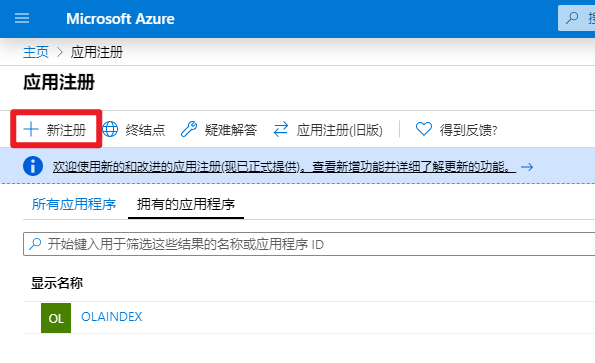The height and width of the screenshot is (363, 595).
Task: Click the plus icon for 新注册
Action: [x=31, y=129]
